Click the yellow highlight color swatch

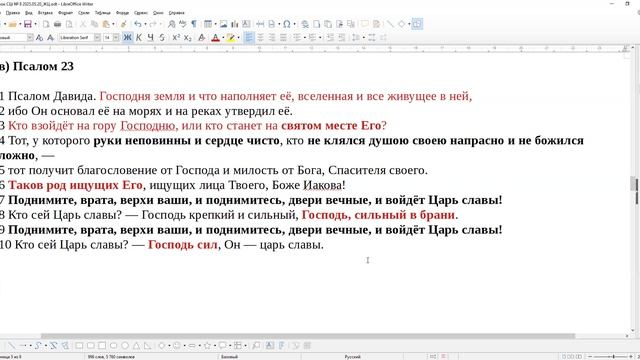[x=231, y=38]
